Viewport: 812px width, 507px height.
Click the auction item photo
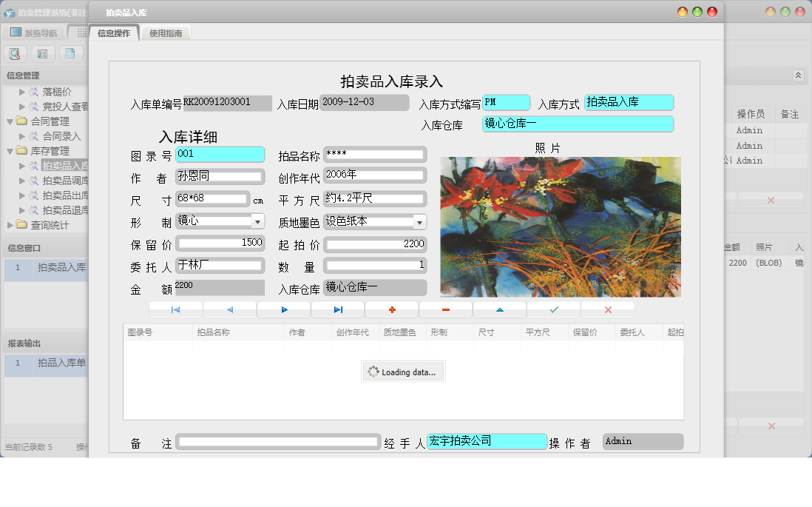[561, 226]
